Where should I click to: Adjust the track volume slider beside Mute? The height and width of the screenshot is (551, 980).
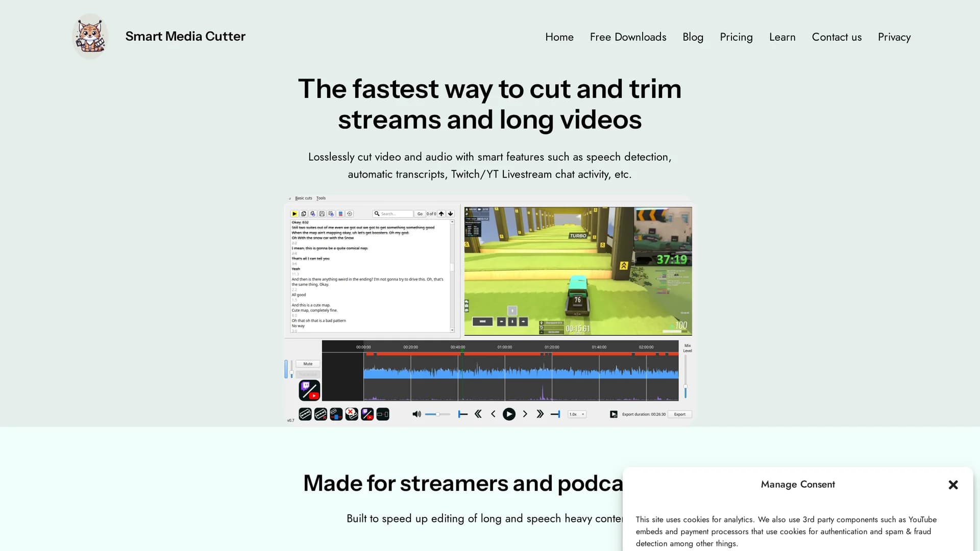pyautogui.click(x=291, y=369)
